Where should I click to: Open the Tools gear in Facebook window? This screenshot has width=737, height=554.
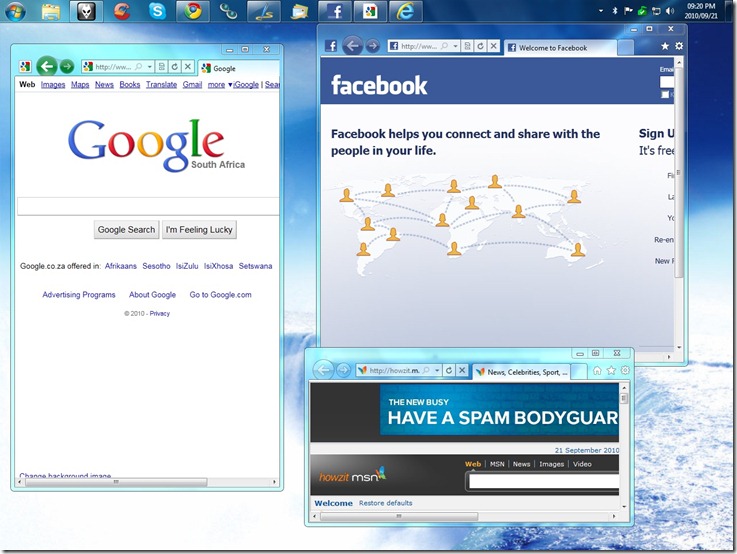click(x=679, y=46)
